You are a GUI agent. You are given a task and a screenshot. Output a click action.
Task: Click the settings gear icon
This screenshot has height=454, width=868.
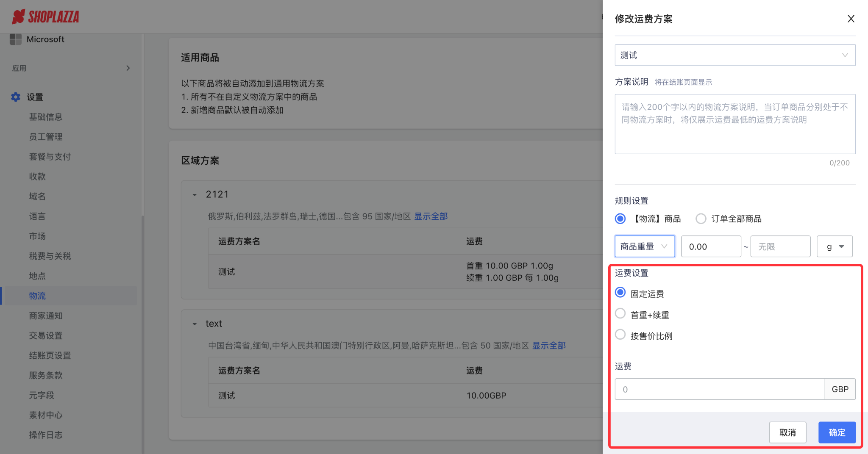point(16,97)
